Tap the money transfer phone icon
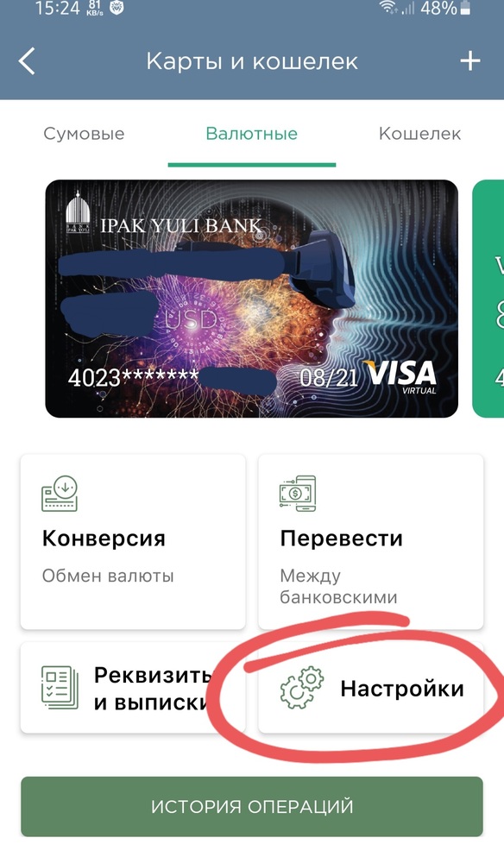Screen dimensions: 504x863 297,493
